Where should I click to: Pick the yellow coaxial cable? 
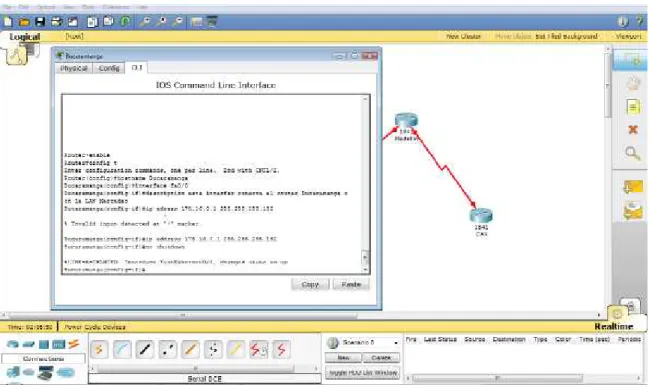tap(236, 350)
